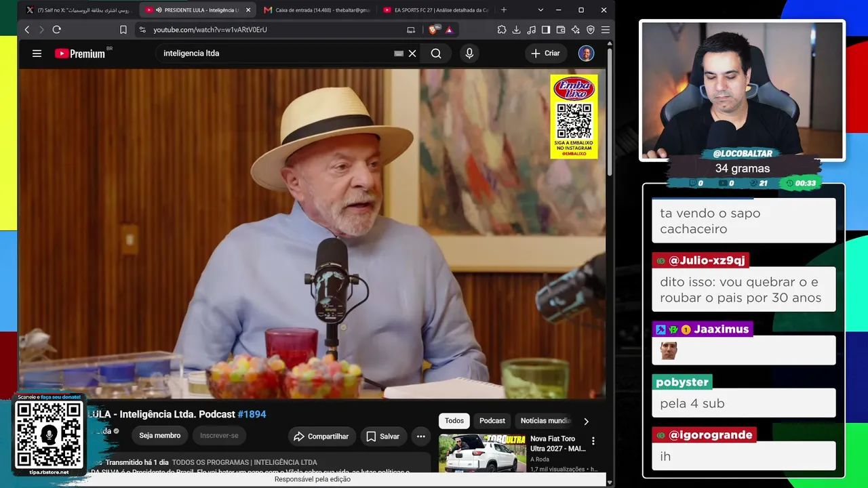
Task: Click the Embalixo QR code overlay in video
Action: click(574, 117)
